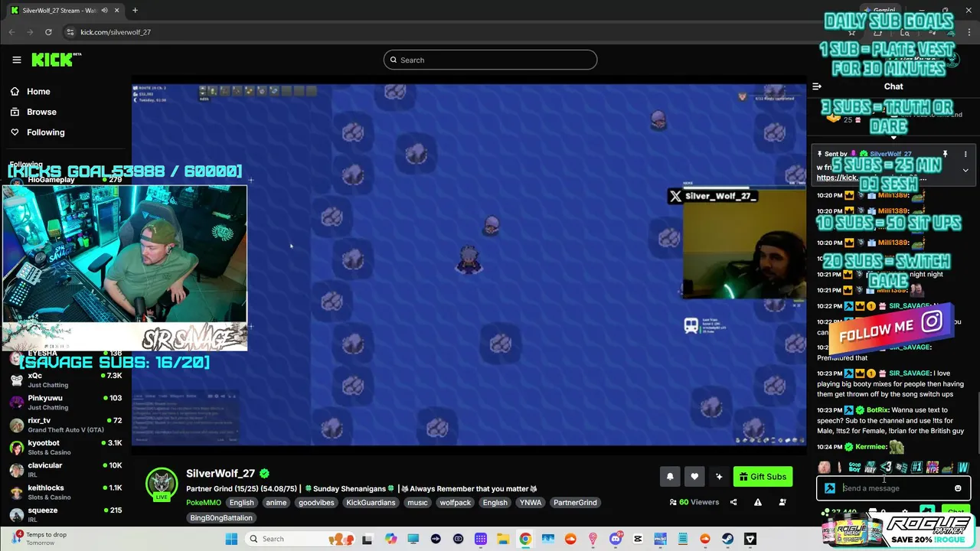The image size is (980, 551).
Task: Click SilverWolf_27 channel avatar with LIVE badge
Action: [x=162, y=484]
